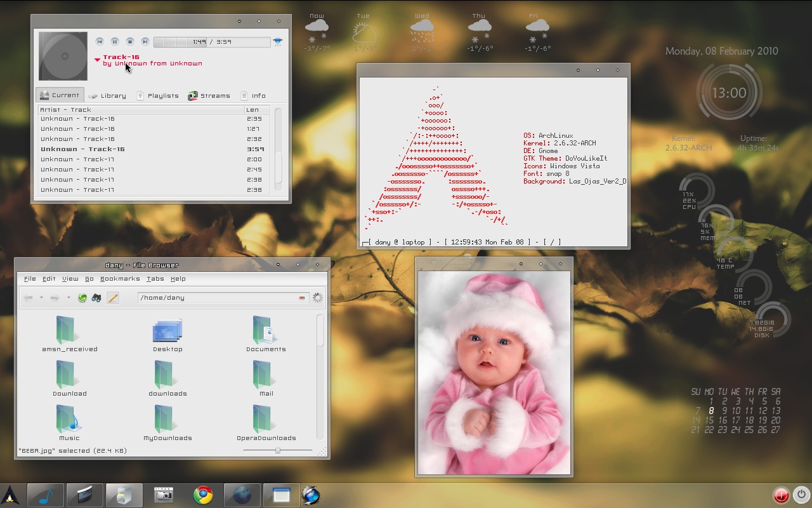812x508 pixels.
Task: Click the seek bar showing 1:49 / 3:59
Action: coord(212,42)
